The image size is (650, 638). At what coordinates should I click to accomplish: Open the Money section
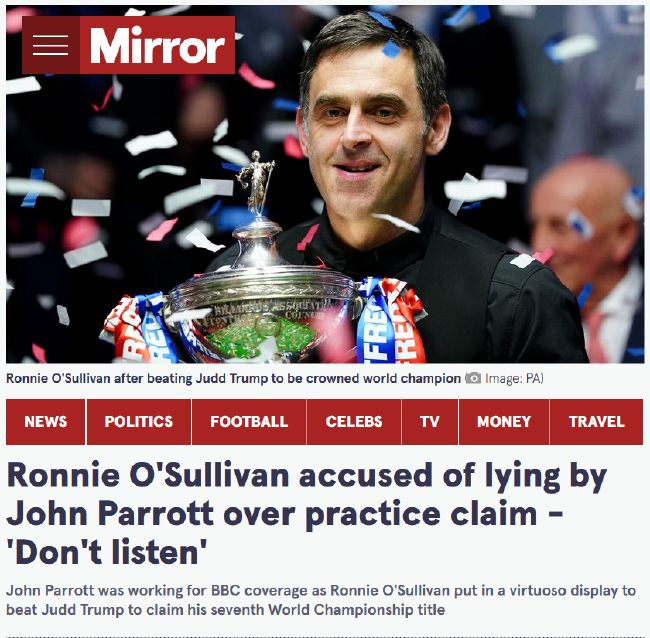click(x=504, y=422)
